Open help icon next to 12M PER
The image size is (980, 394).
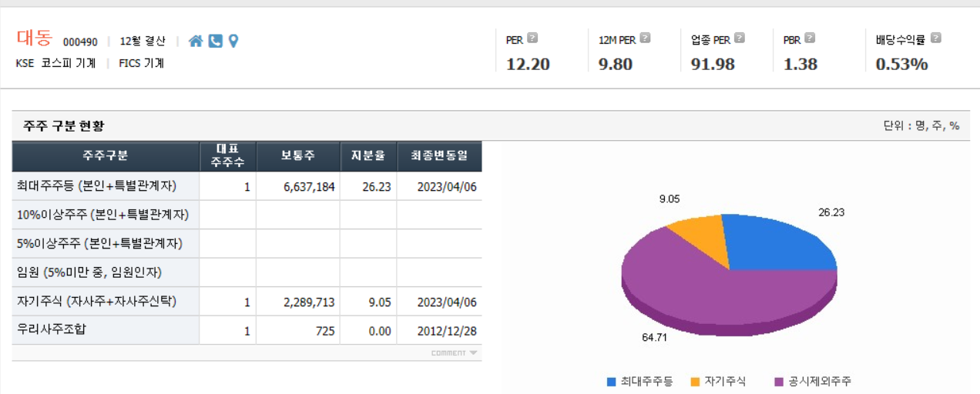[x=646, y=38]
